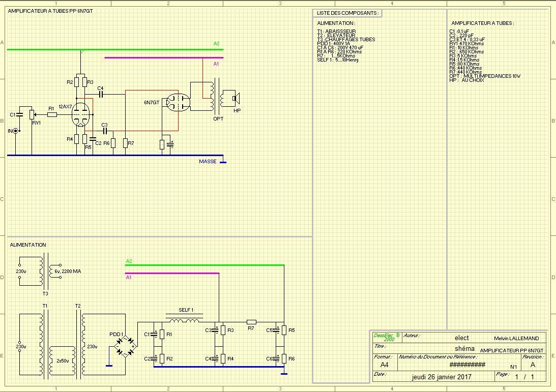Click the Format field showing A4
This screenshot has height=392, width=556.
[384, 365]
